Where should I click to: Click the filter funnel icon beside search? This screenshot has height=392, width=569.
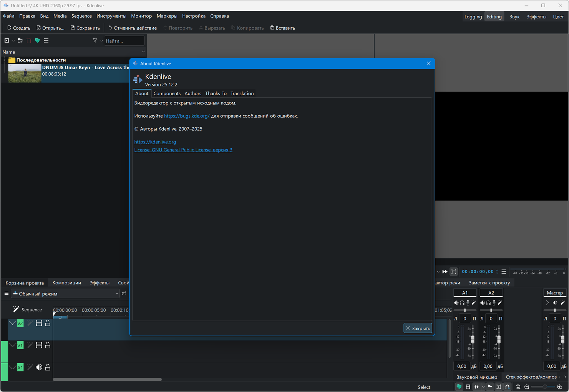[95, 40]
